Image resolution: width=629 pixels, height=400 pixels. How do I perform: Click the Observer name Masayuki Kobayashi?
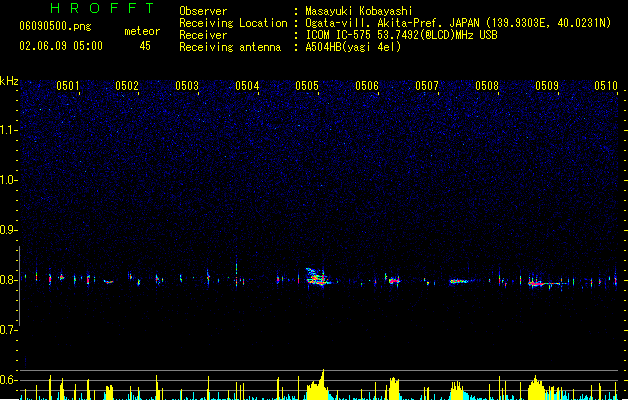pos(359,11)
